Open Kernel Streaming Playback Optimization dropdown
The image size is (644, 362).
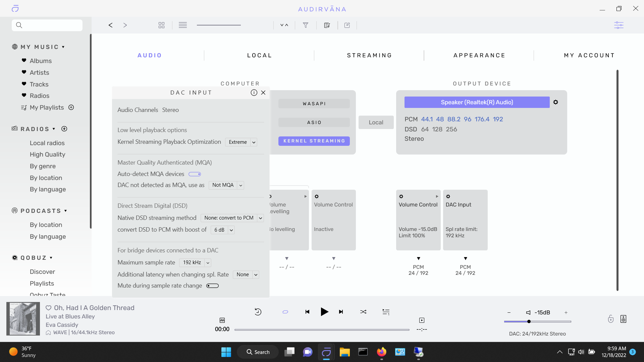click(x=241, y=142)
